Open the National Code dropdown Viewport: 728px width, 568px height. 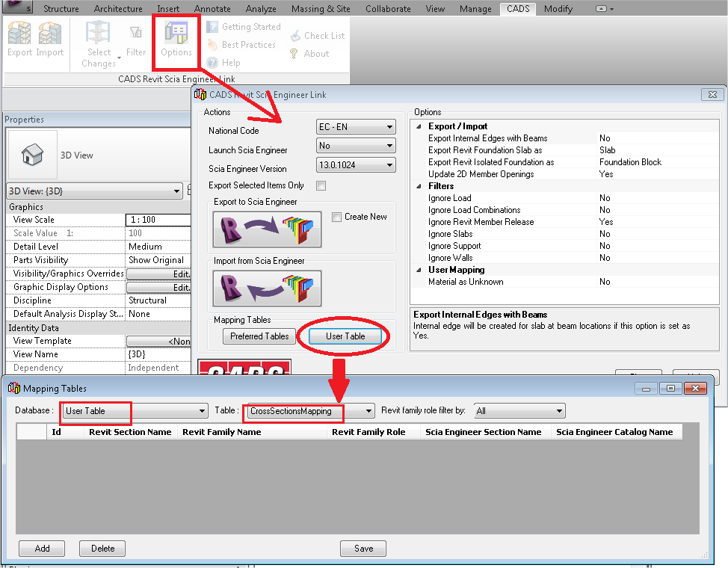[355, 128]
